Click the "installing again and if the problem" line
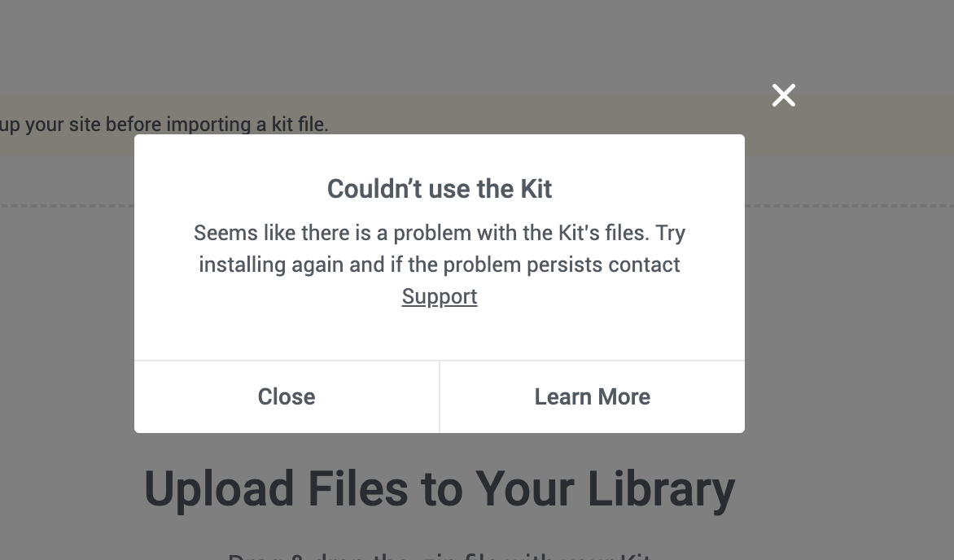Viewport: 954px width, 560px height. pyautogui.click(x=440, y=265)
